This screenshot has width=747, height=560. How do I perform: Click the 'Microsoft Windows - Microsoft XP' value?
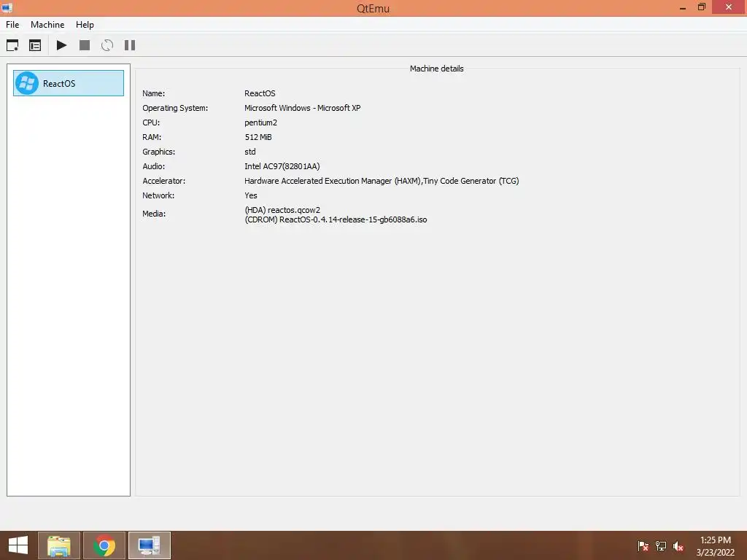point(303,108)
